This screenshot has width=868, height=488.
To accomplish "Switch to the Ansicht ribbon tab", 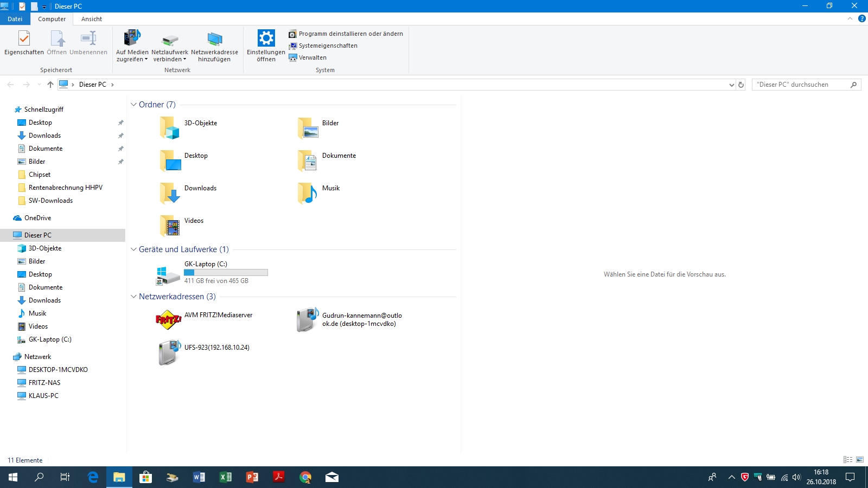I will click(x=92, y=19).
